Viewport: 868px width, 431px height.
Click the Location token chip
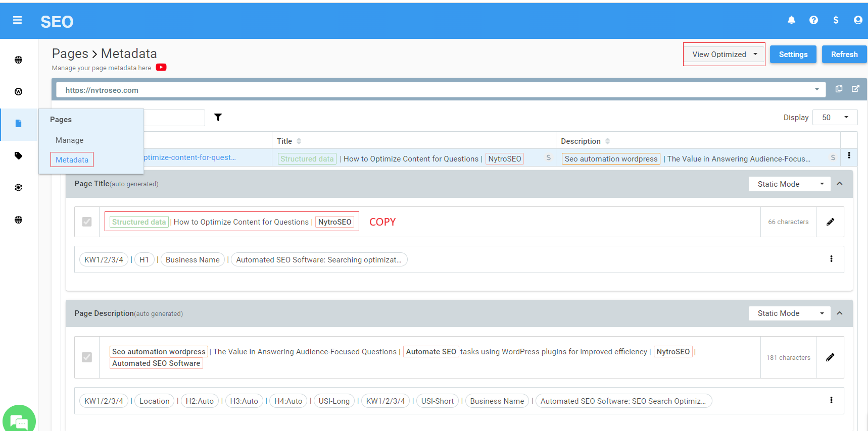click(154, 401)
